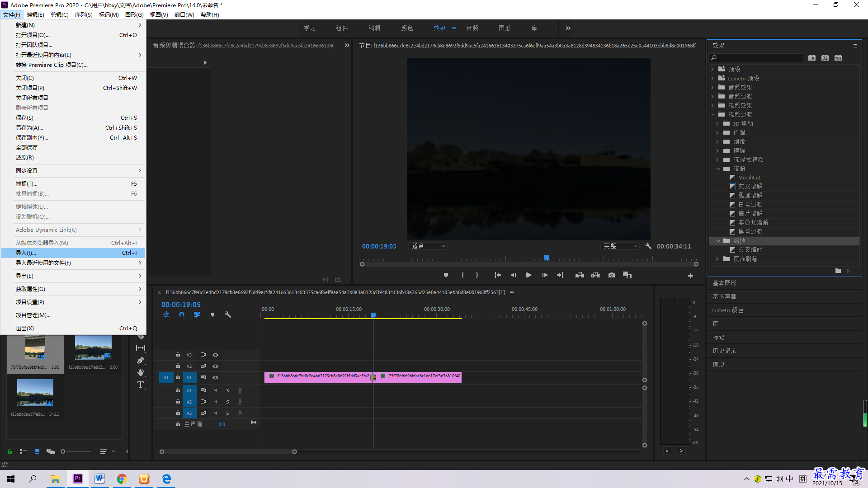This screenshot has width=868, height=488.
Task: Click the Extract button icon
Action: pos(595,275)
